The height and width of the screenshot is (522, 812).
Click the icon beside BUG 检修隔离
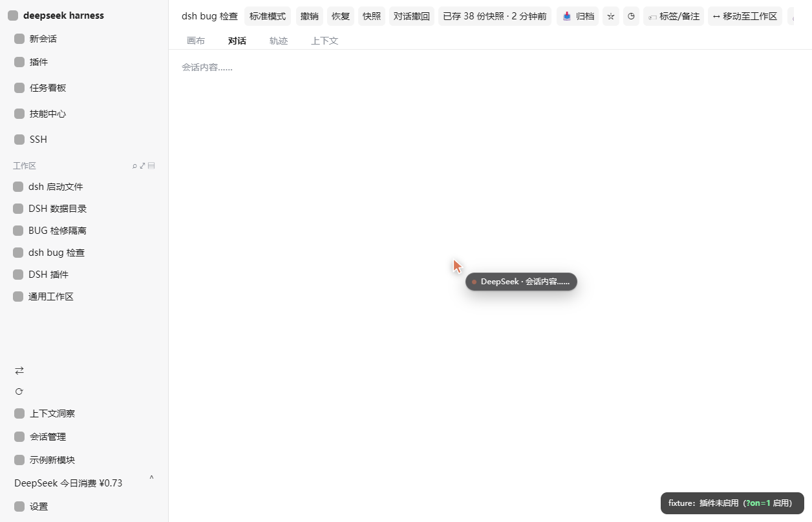pos(18,231)
